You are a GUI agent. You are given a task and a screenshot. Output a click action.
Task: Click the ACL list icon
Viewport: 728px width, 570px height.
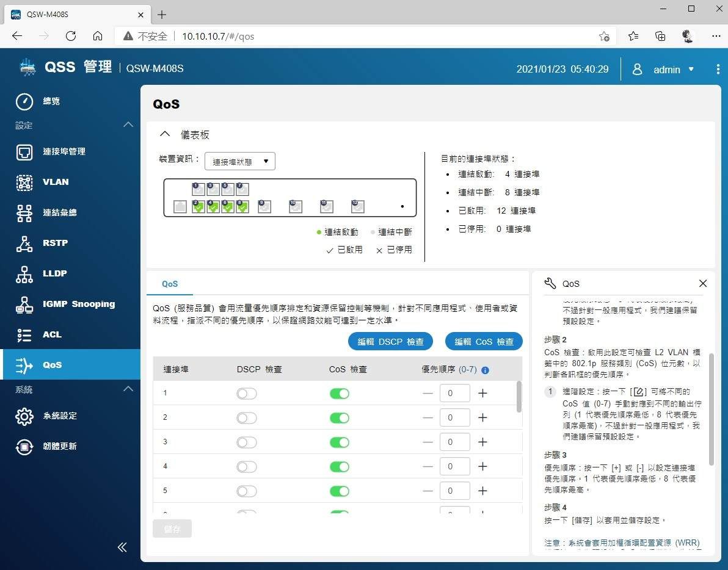pyautogui.click(x=24, y=334)
